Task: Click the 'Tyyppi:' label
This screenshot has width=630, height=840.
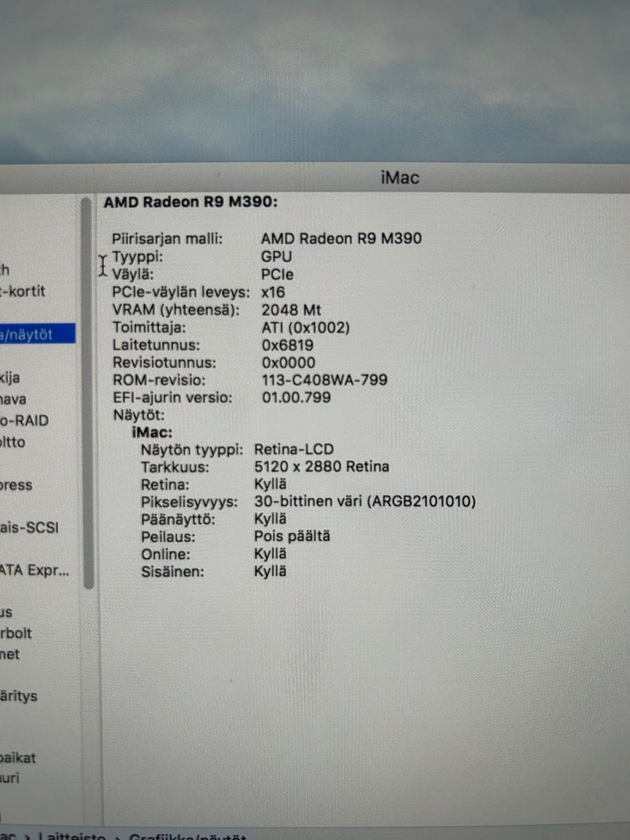Action: pos(137,257)
